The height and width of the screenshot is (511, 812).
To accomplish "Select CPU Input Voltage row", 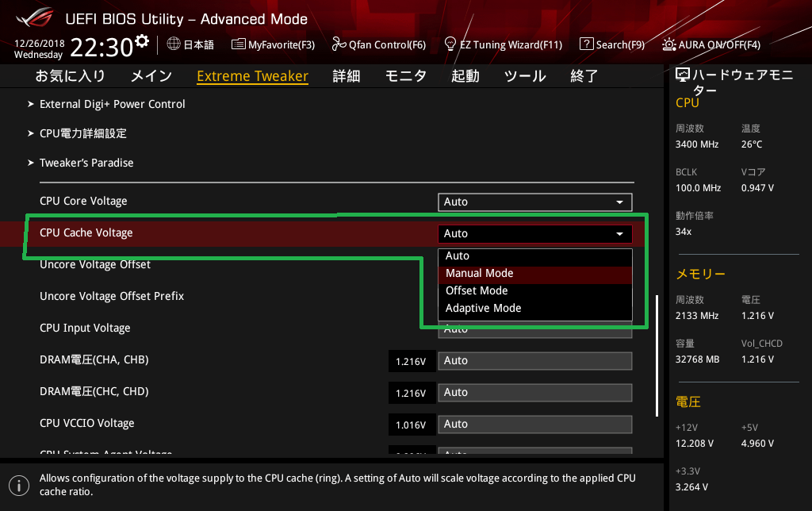I will pos(85,328).
